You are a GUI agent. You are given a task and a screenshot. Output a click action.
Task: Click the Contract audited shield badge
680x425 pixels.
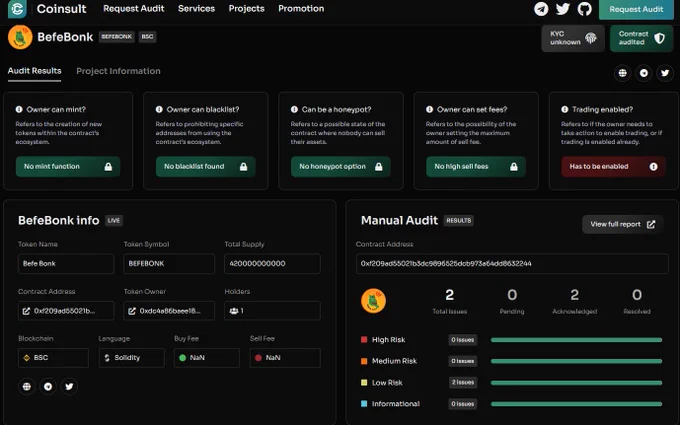coord(641,38)
